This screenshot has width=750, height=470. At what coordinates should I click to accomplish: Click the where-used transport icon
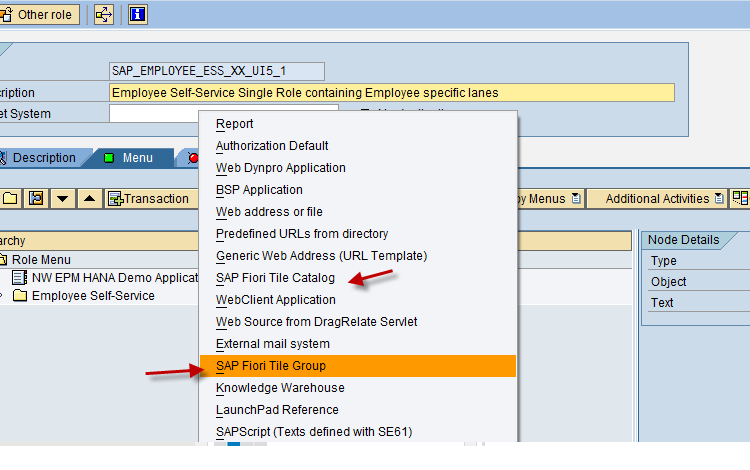(x=104, y=15)
